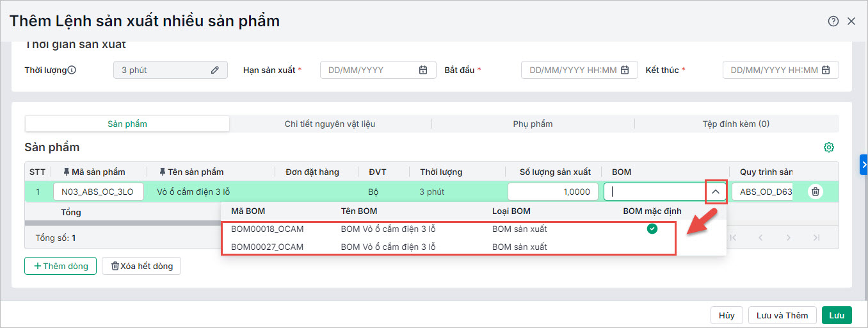The height and width of the screenshot is (328, 868).
Task: Delete the product row with trash icon
Action: 815,192
